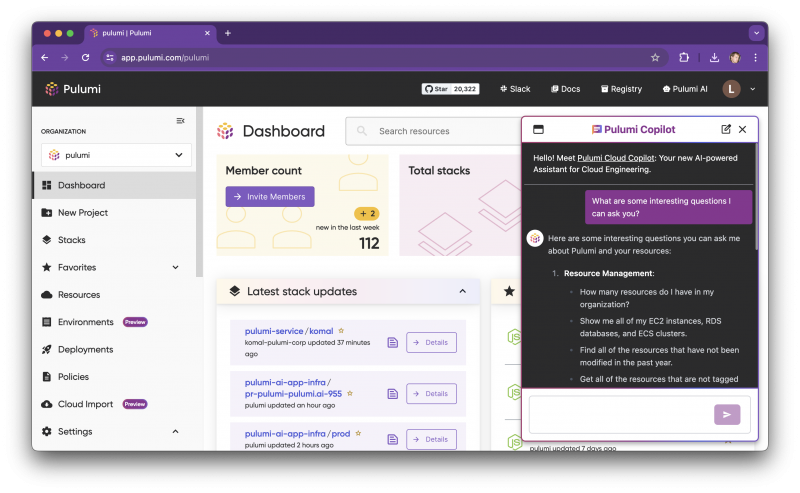Toggle favorite star on pr-pulumi-pulumi.ai-955 stack
Screen dimensions: 800x493
[350, 393]
